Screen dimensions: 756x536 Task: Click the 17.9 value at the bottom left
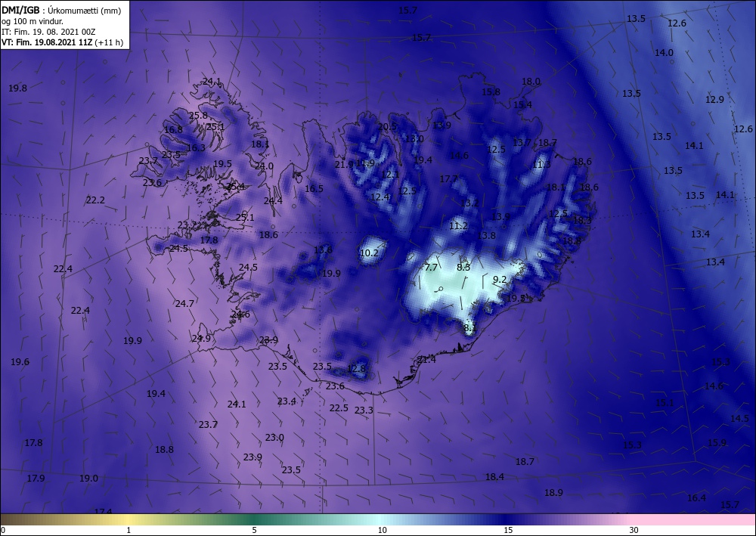pyautogui.click(x=36, y=478)
